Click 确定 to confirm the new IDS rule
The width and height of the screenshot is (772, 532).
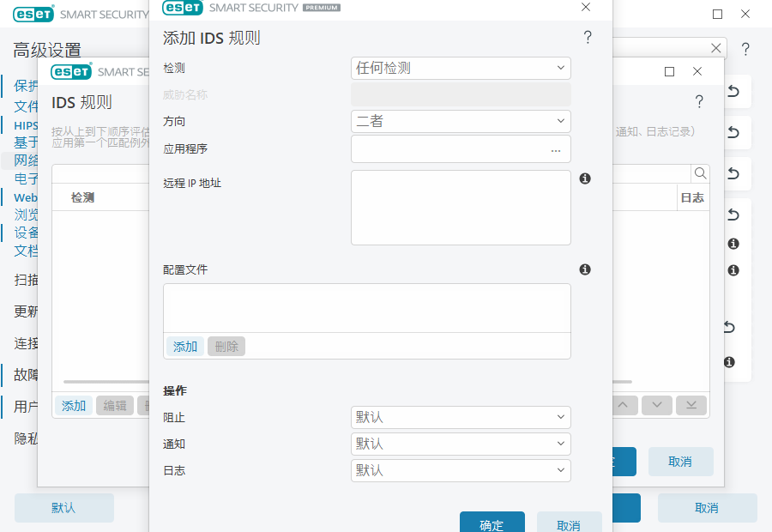(492, 524)
